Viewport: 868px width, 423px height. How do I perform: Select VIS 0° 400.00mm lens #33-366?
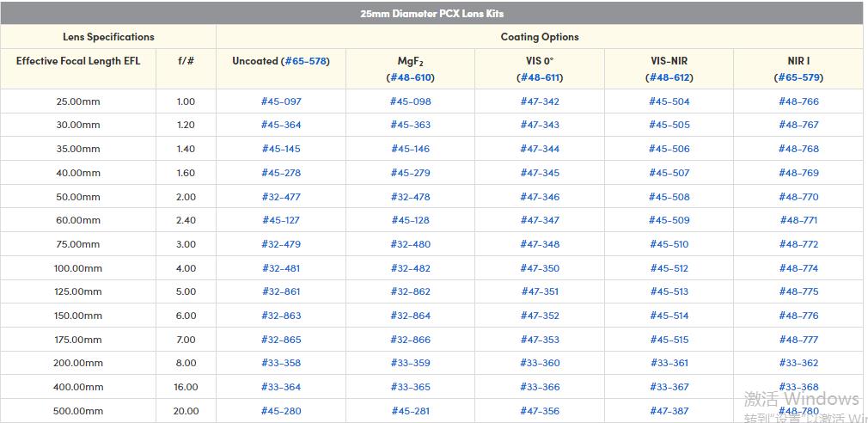pos(540,387)
